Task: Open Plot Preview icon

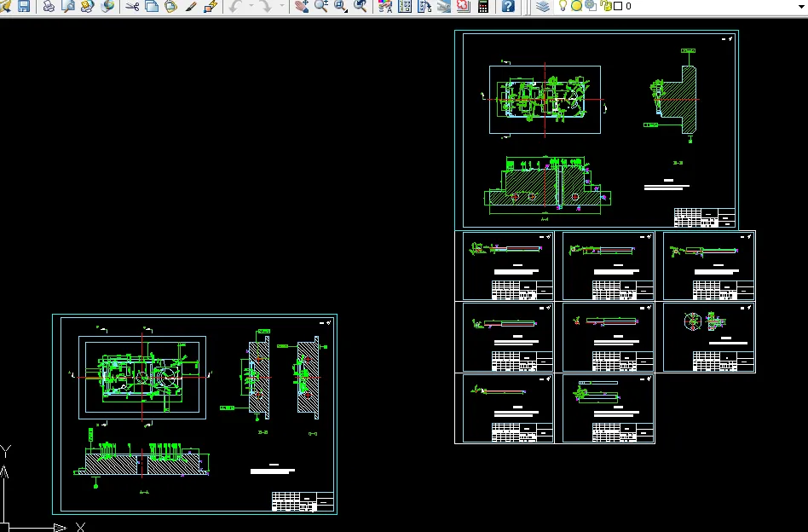Action: (x=68, y=6)
